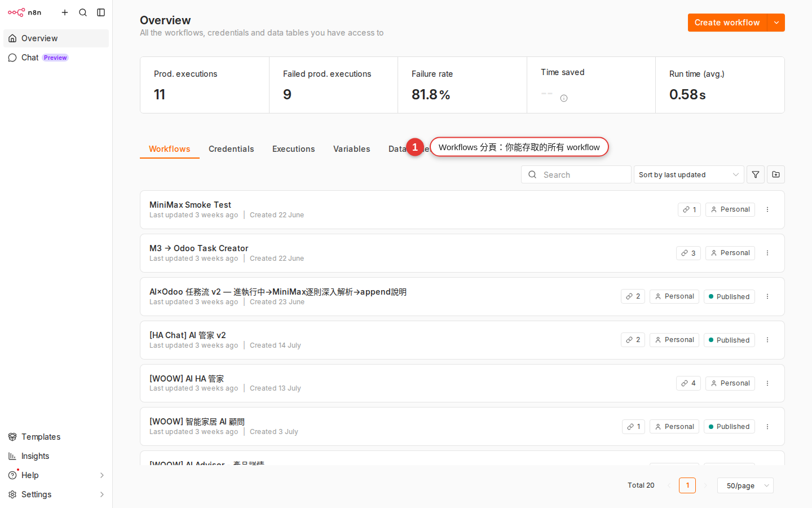Open the Create workflow dropdown arrow

tap(776, 23)
